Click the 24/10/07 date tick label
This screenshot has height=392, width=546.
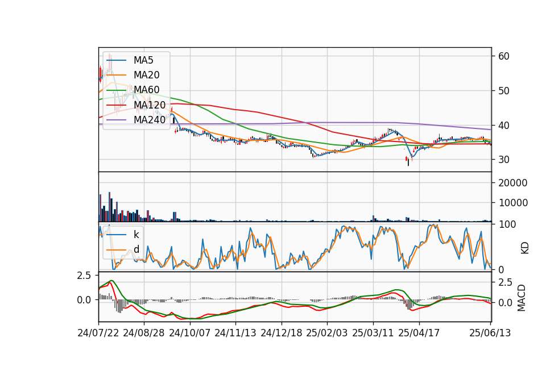click(190, 333)
